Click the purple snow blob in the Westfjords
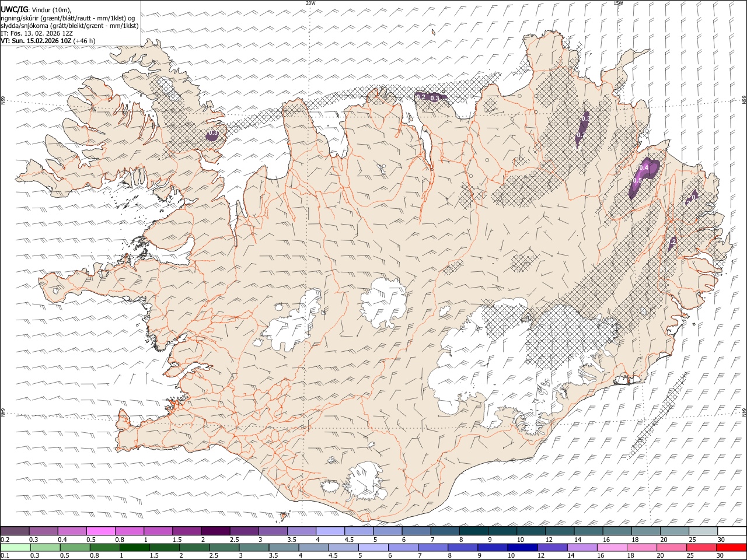747x560 pixels. 212,135
